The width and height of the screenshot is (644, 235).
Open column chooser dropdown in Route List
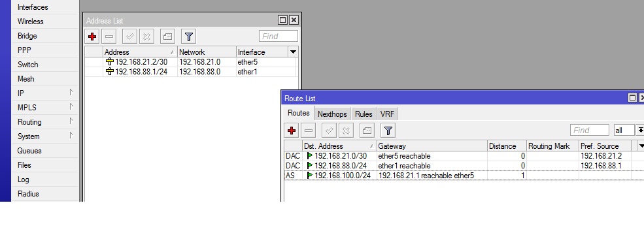coord(641,146)
